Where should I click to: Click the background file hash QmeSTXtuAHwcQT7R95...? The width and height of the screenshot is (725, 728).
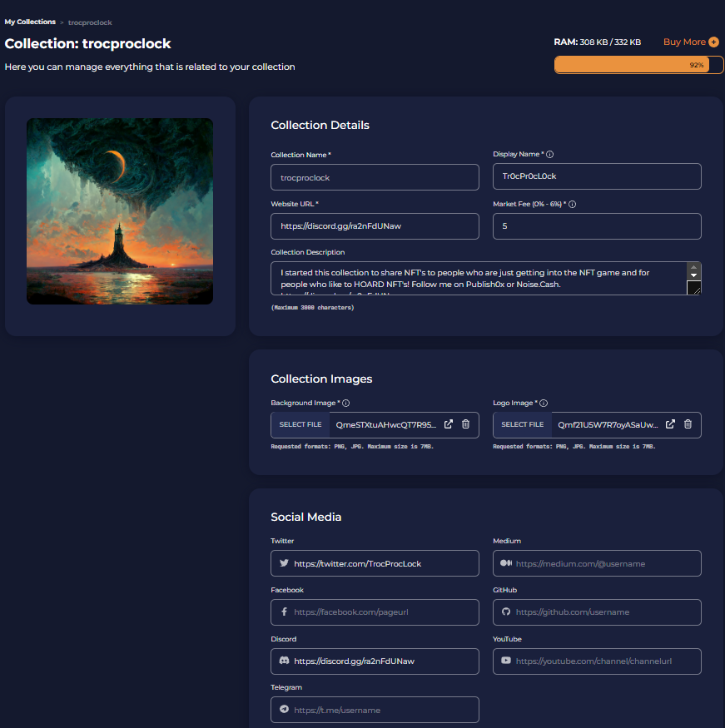(386, 425)
